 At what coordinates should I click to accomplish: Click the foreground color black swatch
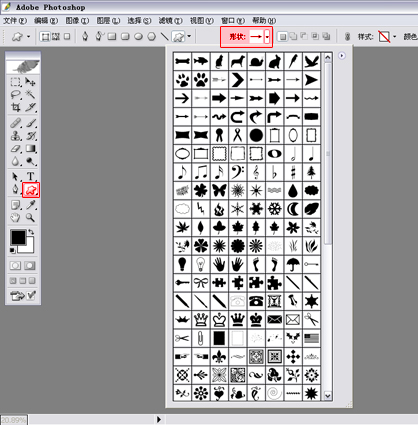click(x=18, y=237)
